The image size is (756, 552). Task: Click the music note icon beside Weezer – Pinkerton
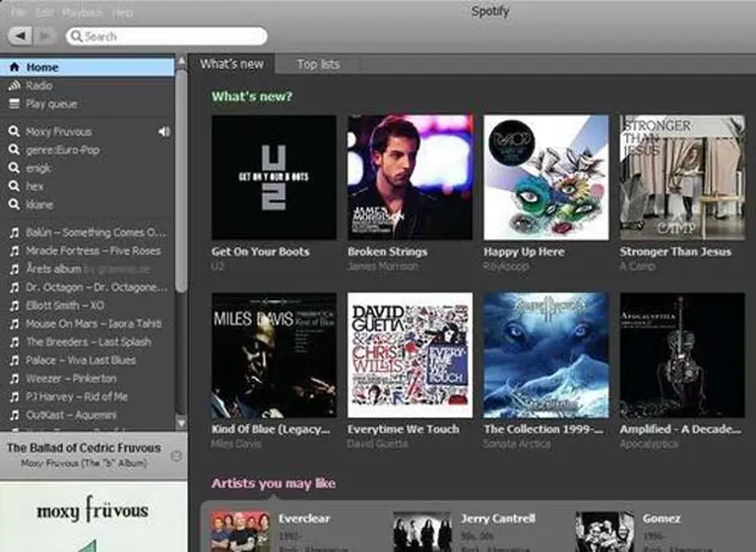[15, 379]
